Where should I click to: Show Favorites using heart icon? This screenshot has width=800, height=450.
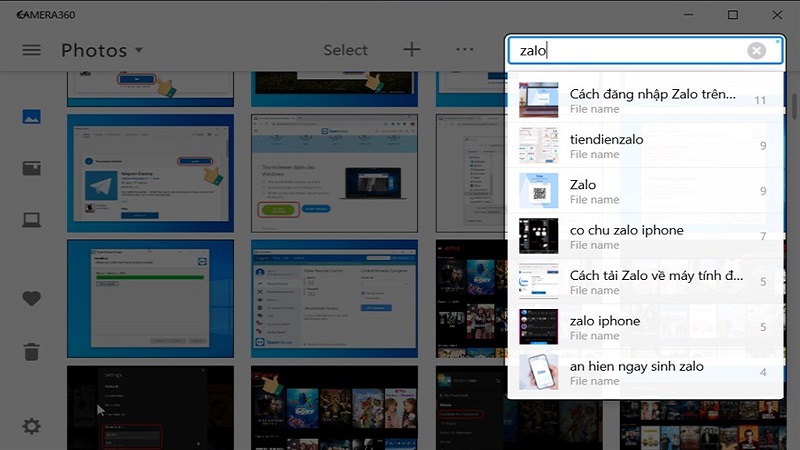(32, 298)
